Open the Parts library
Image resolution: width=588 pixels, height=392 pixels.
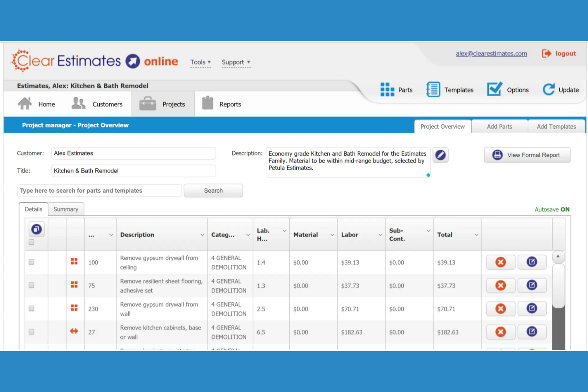[396, 90]
